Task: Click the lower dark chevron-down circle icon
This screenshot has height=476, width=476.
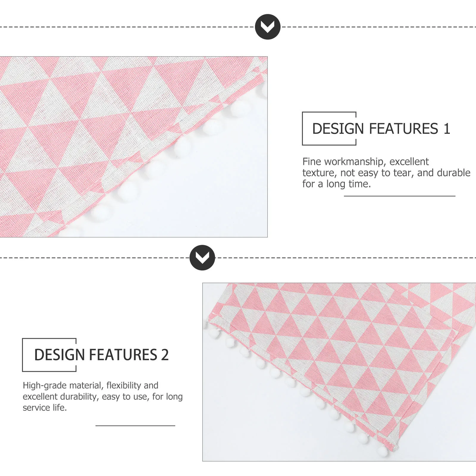Action: click(x=202, y=258)
